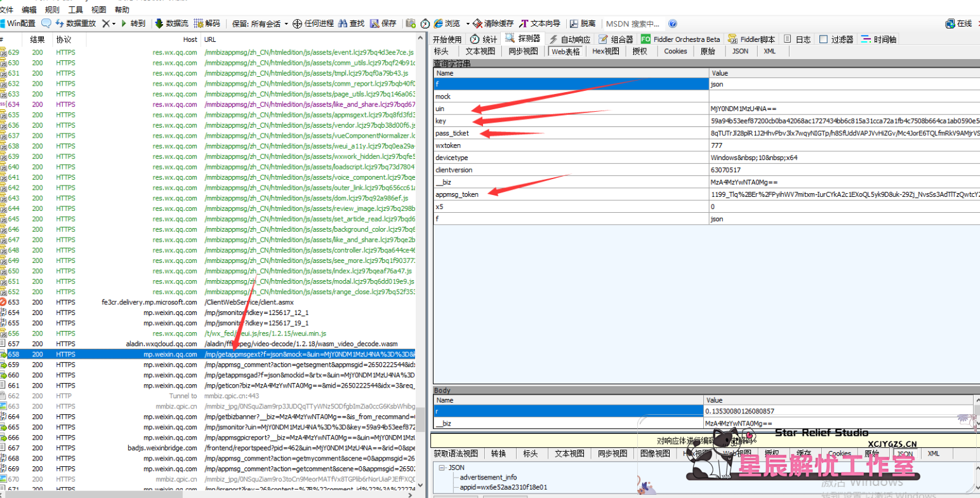Viewport: 980px width, 498px height.
Task: Click the comment speech-bubble toolbar icon
Action: [x=46, y=24]
